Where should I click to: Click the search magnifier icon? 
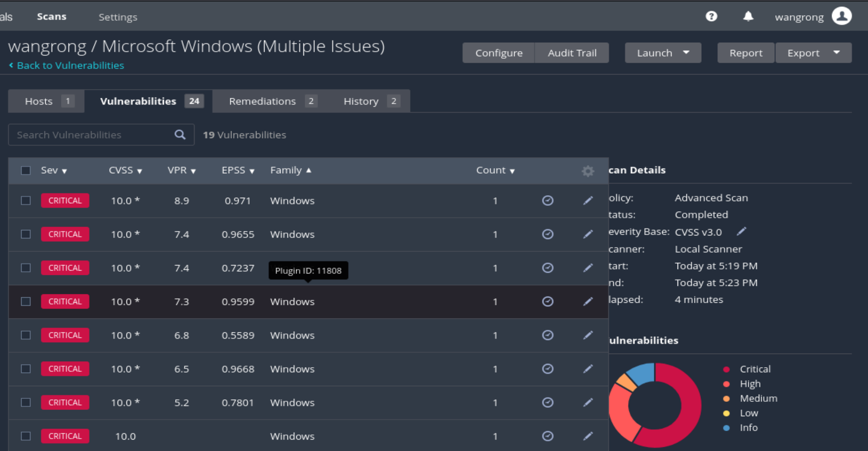tap(180, 135)
